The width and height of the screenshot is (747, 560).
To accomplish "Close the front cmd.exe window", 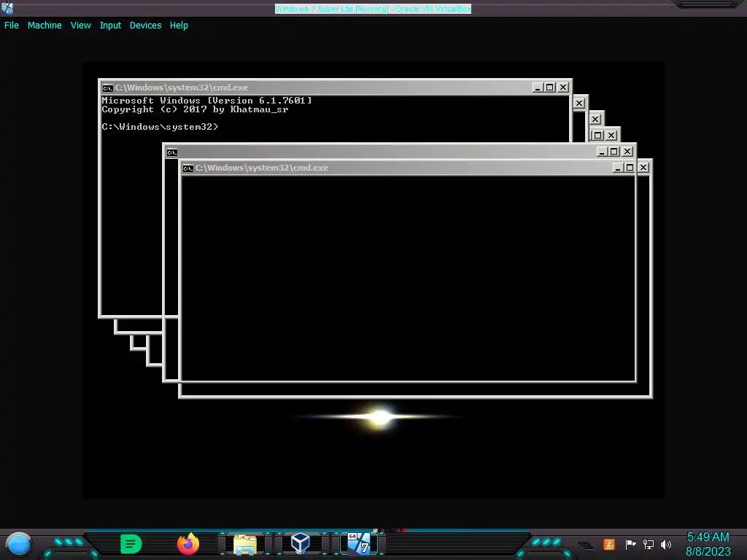I will pos(643,168).
